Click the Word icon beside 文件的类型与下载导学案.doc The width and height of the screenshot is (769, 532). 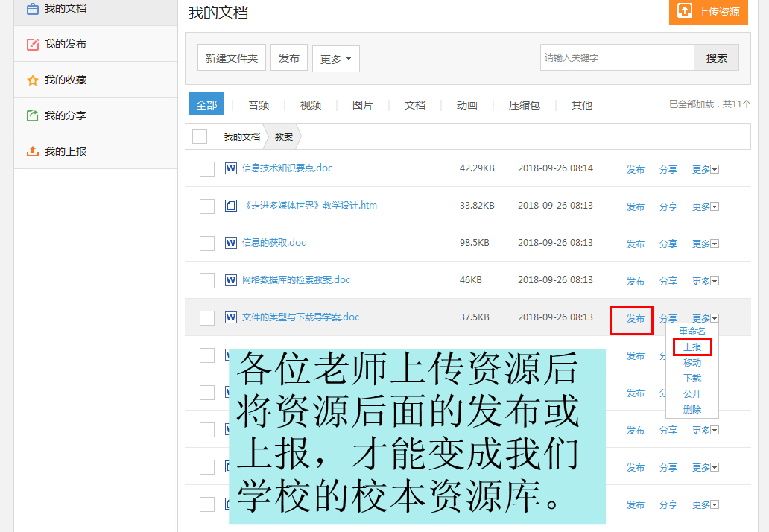[231, 317]
